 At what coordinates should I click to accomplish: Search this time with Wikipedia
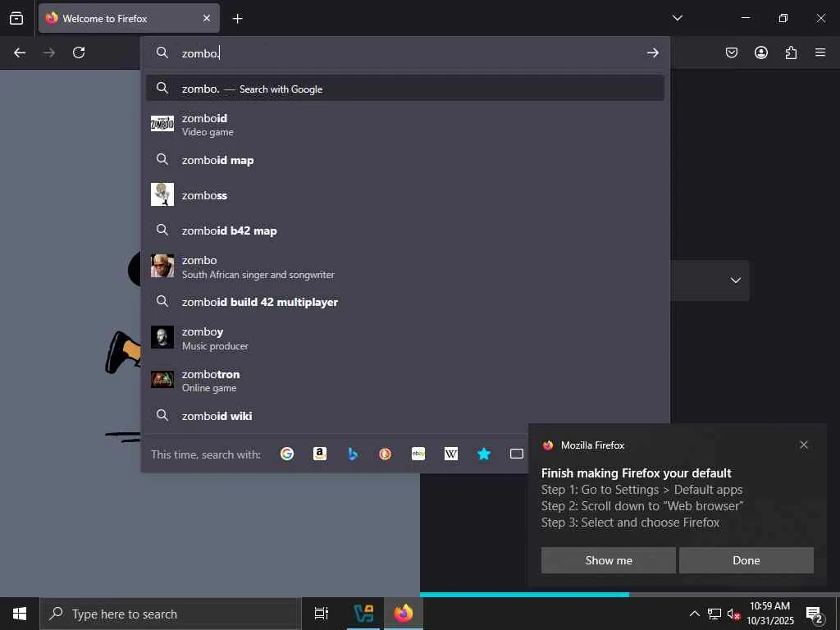pos(451,454)
